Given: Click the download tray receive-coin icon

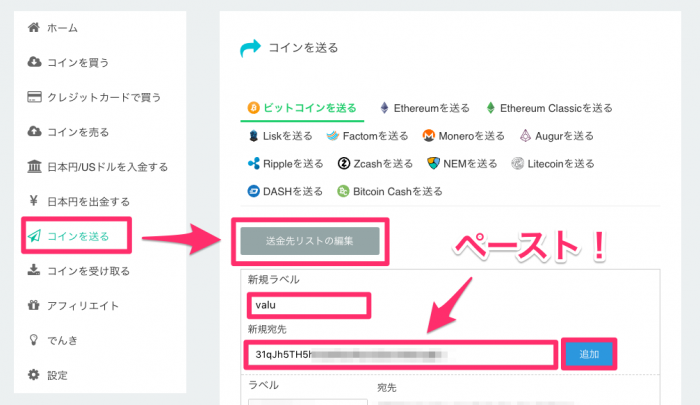Looking at the screenshot, I should click(x=33, y=270).
